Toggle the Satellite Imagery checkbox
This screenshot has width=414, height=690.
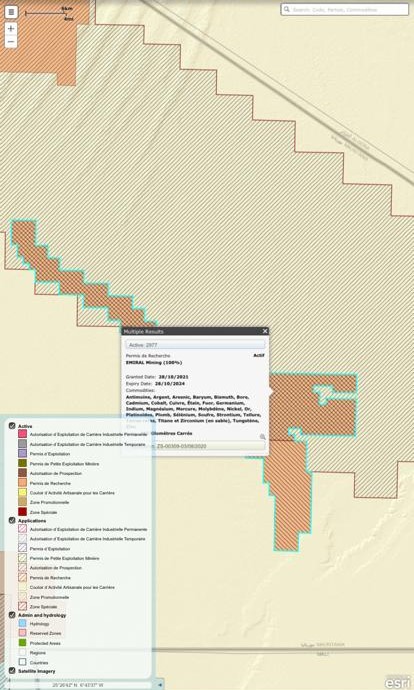pos(12,671)
